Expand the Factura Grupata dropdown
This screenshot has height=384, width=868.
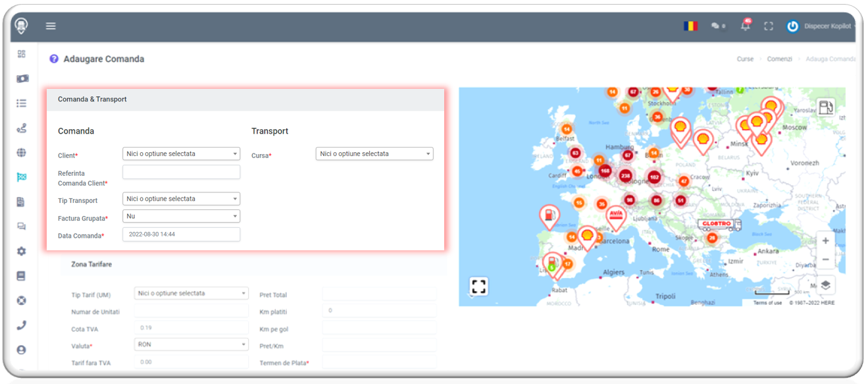[181, 216]
